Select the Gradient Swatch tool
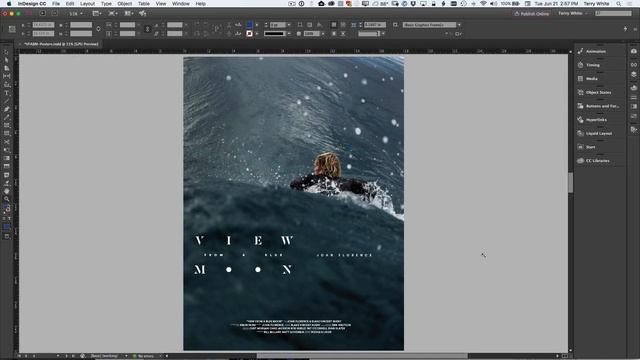 point(7,158)
